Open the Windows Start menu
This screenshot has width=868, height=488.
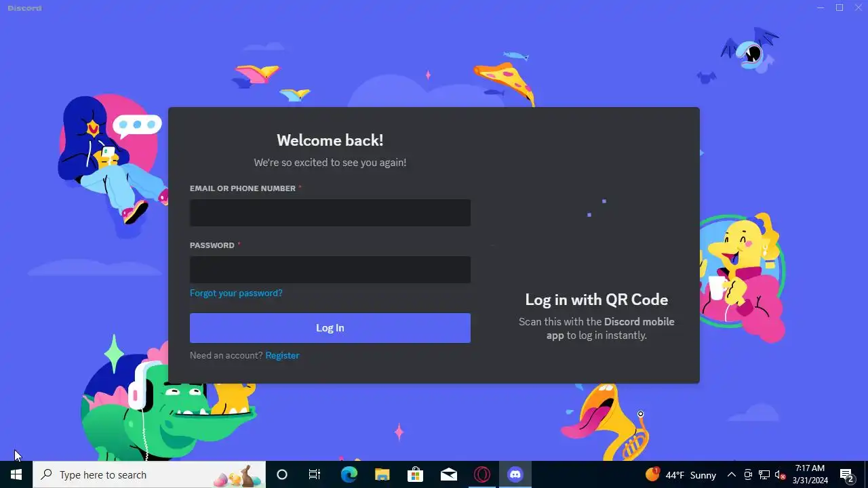pyautogui.click(x=16, y=474)
